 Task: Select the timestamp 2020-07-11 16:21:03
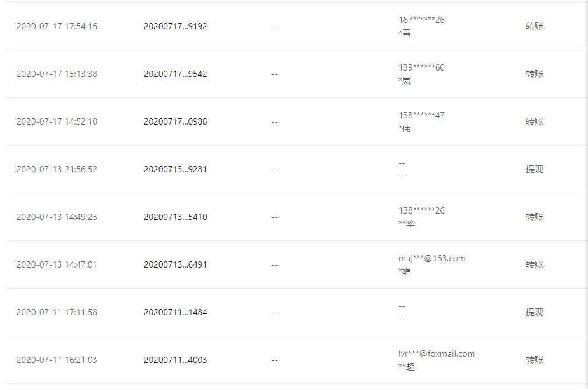pos(57,360)
